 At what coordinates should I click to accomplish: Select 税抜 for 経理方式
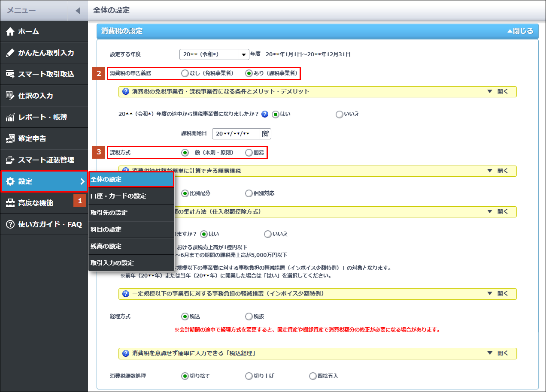pyautogui.click(x=249, y=317)
